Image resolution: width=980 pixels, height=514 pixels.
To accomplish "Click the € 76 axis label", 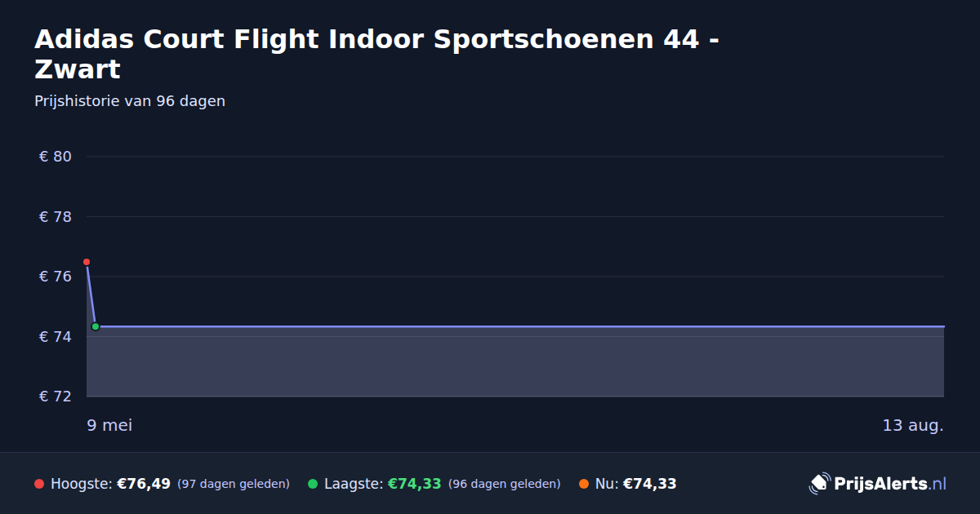I will click(x=56, y=277).
